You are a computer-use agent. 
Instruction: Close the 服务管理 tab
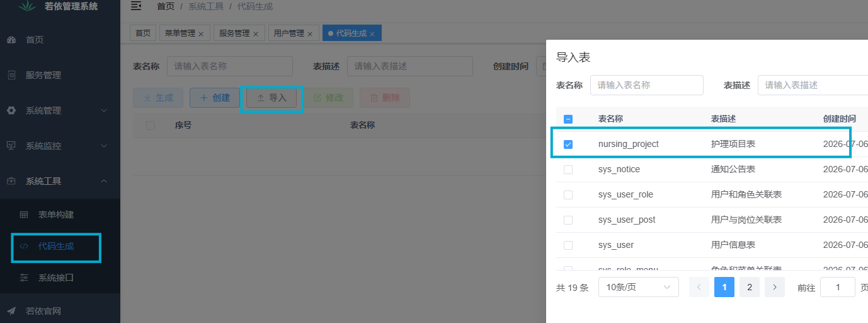pyautogui.click(x=256, y=34)
